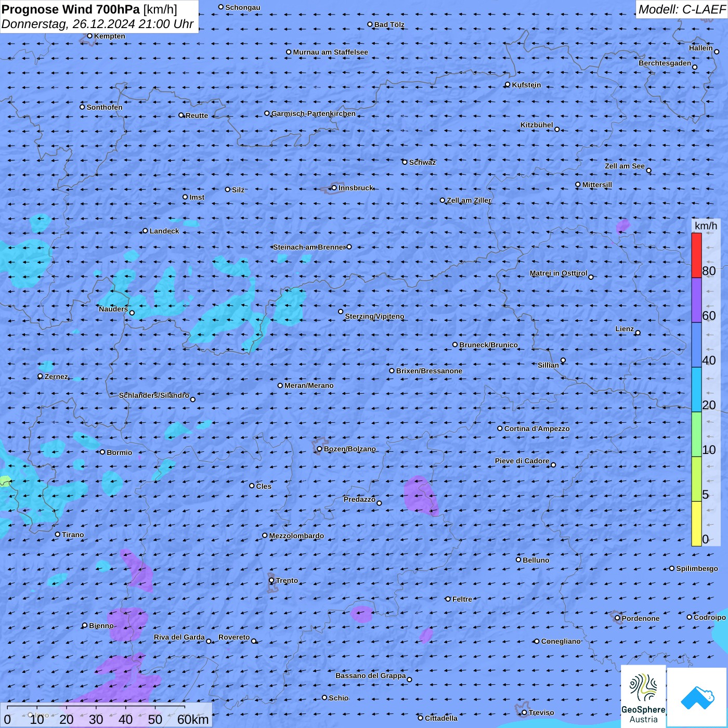
Task: Pick the Lienz marker circle
Action: [x=638, y=333]
